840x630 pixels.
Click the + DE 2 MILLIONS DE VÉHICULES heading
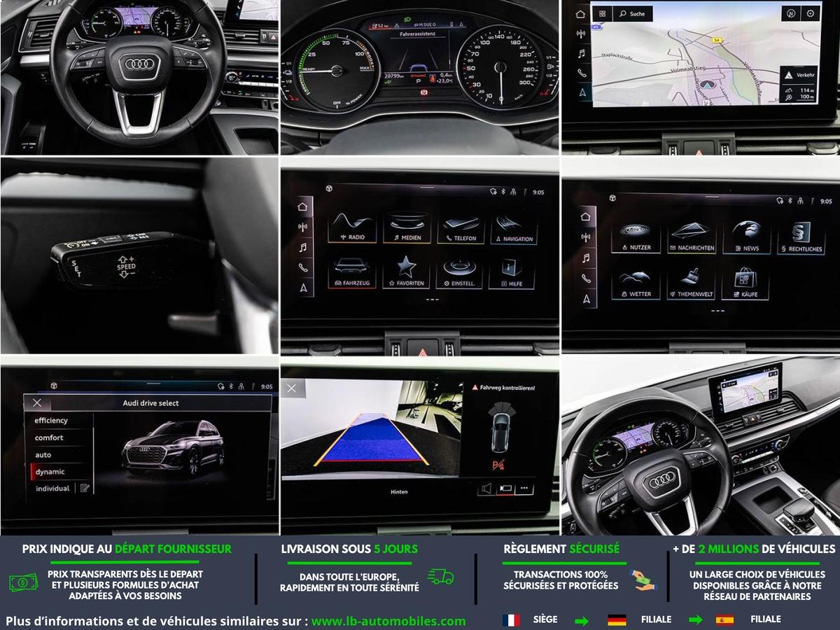(x=754, y=549)
